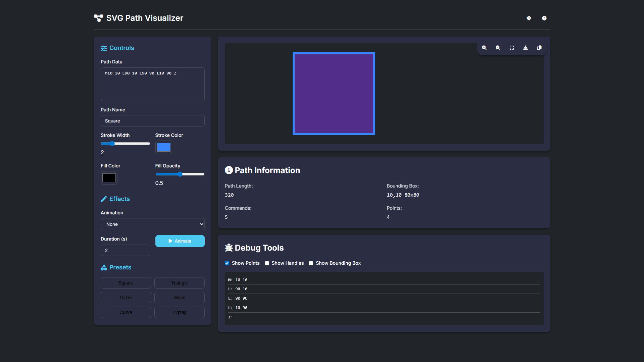Load the Zigzag preset
The height and width of the screenshot is (362, 644).
pyautogui.click(x=180, y=312)
